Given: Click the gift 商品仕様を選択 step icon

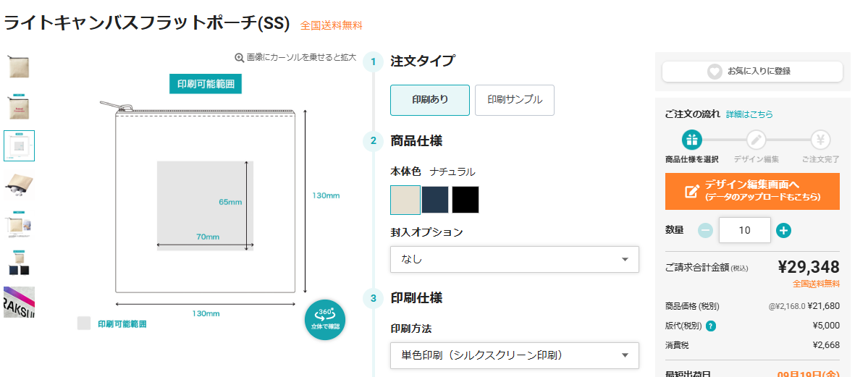Looking at the screenshot, I should (691, 140).
